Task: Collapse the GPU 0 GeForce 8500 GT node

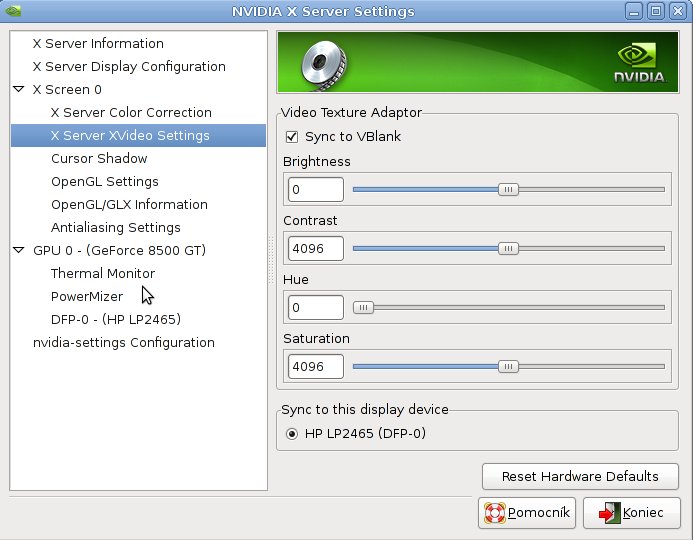Action: pyautogui.click(x=19, y=250)
